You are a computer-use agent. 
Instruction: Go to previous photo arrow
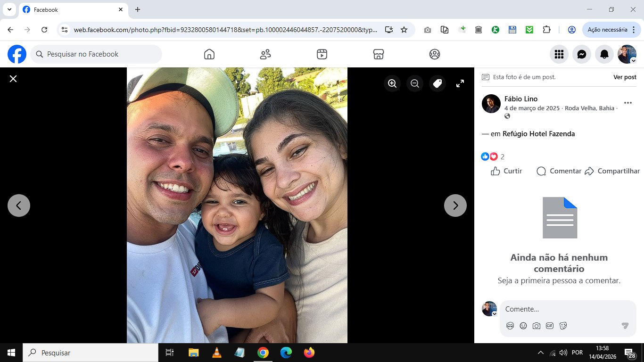click(x=19, y=206)
